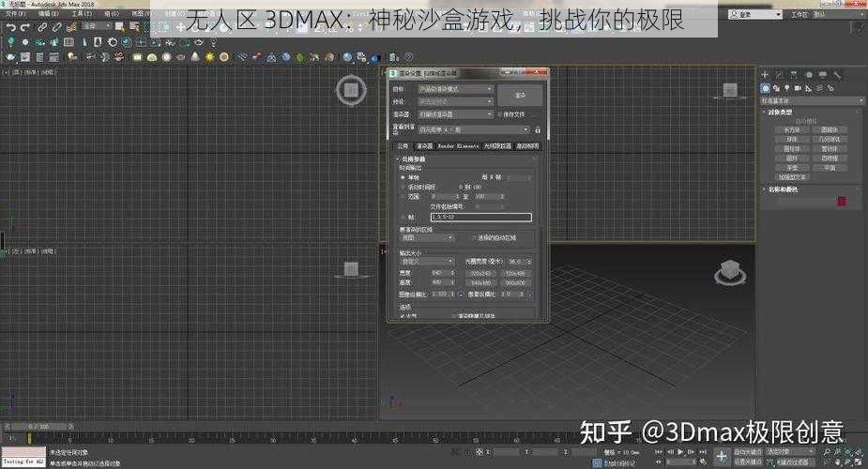Toggle the image aspect ratio lock
868x469 pixels.
pos(461,295)
